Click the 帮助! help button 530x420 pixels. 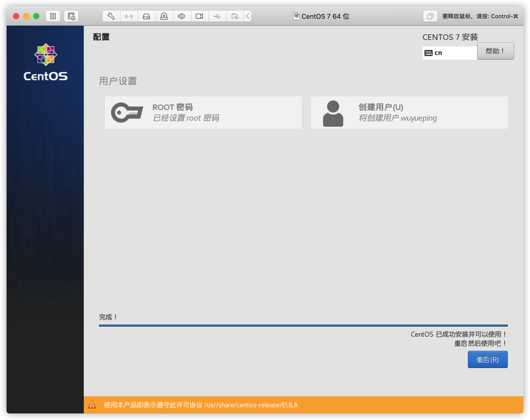tap(495, 51)
